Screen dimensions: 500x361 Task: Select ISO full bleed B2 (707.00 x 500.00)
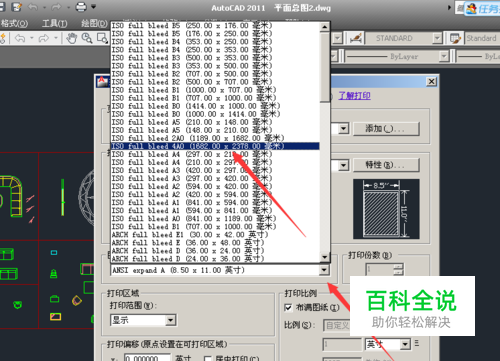(215, 74)
